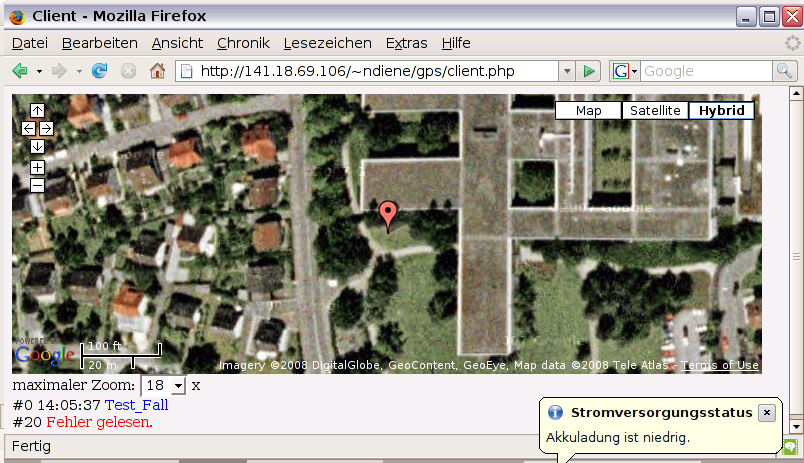This screenshot has width=804, height=463.
Task: Click the Firefox activity throbber
Action: [x=792, y=43]
